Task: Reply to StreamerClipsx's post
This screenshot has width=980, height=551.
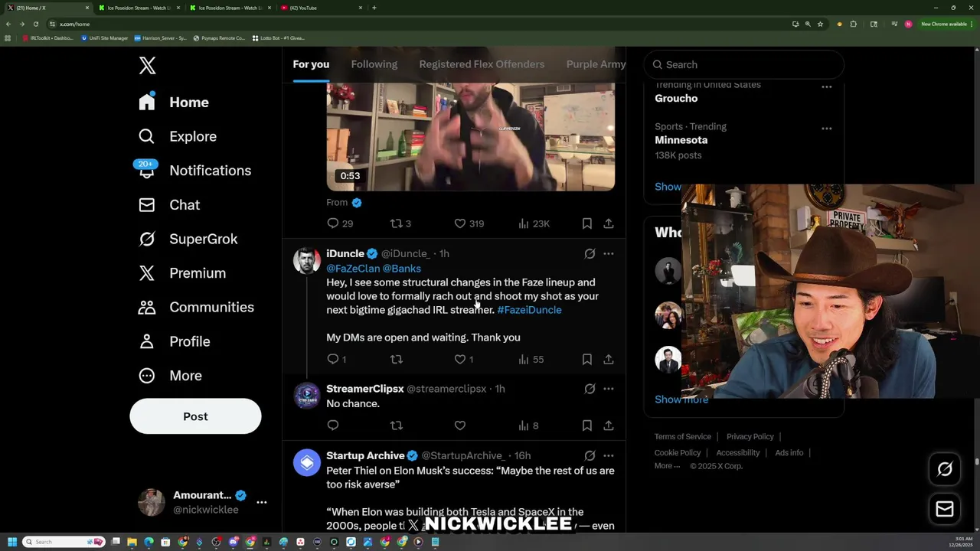Action: 333,425
